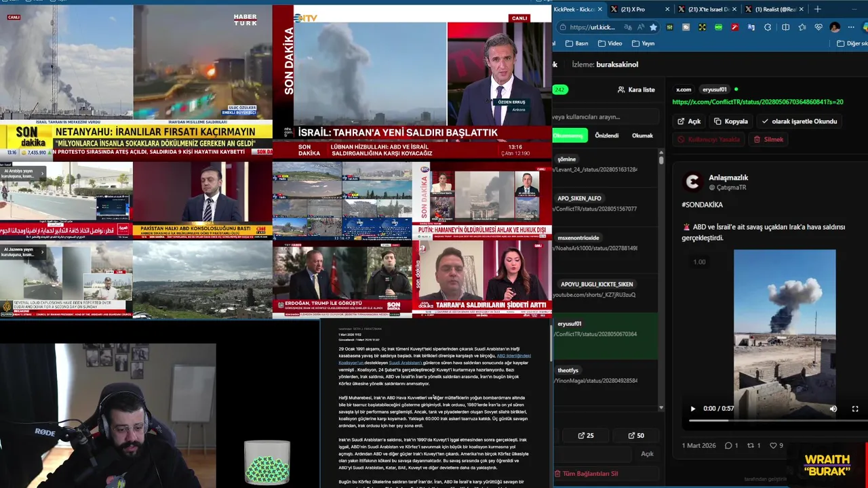
Task: Click the Anlaşmazlık tweet profile avatar
Action: pos(692,182)
